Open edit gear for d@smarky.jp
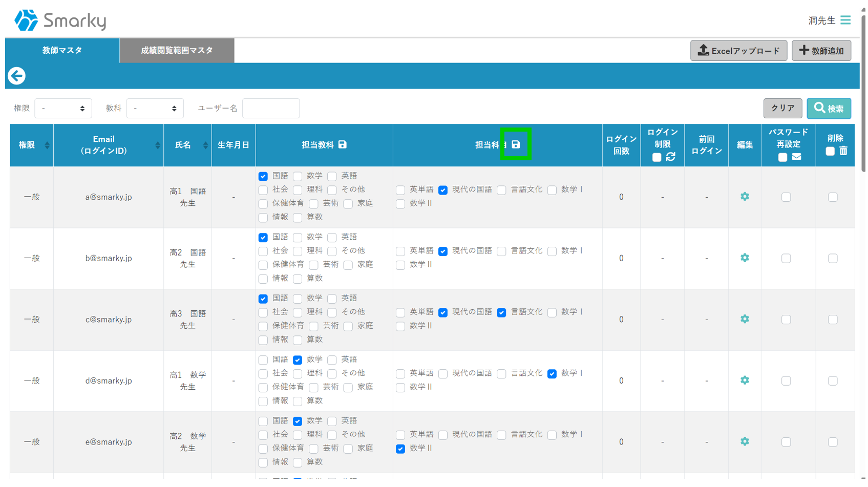The width and height of the screenshot is (868, 487). pos(745,380)
